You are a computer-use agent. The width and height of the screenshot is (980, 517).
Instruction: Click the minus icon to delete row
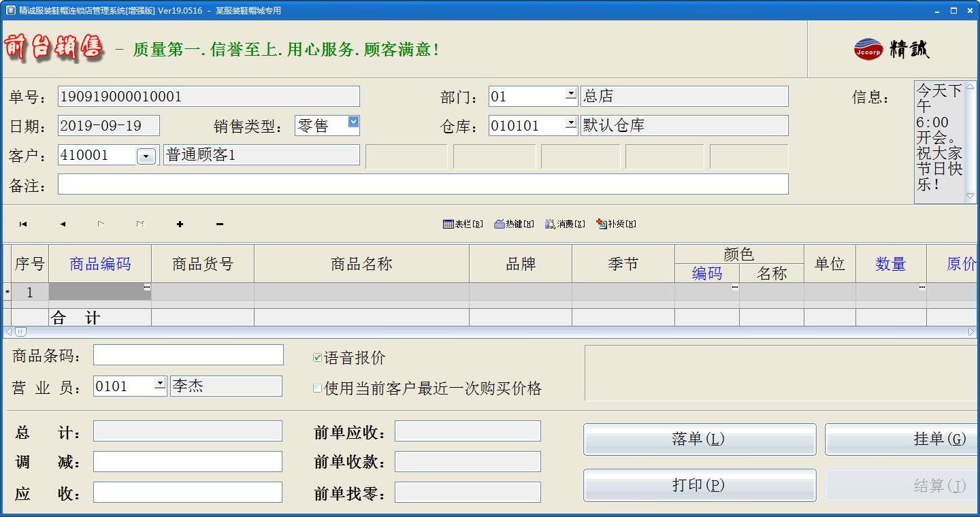219,224
